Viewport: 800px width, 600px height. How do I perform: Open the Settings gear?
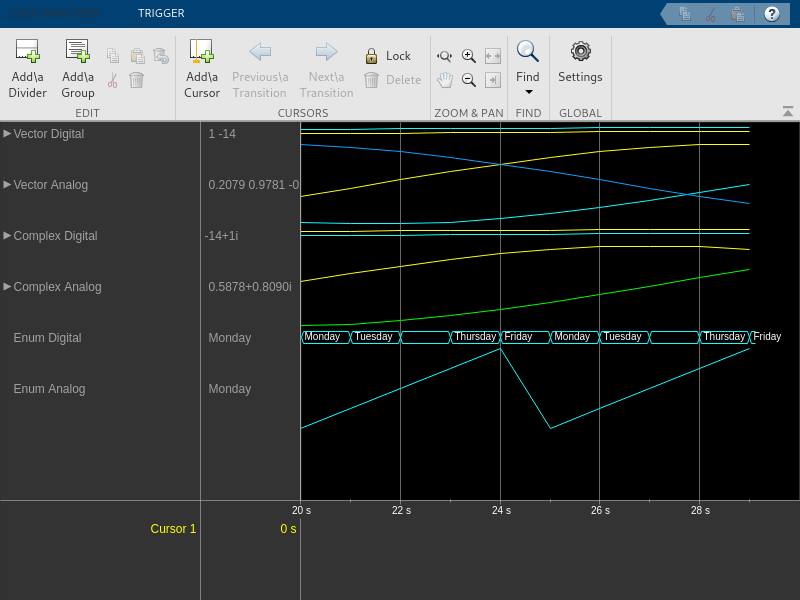580,62
